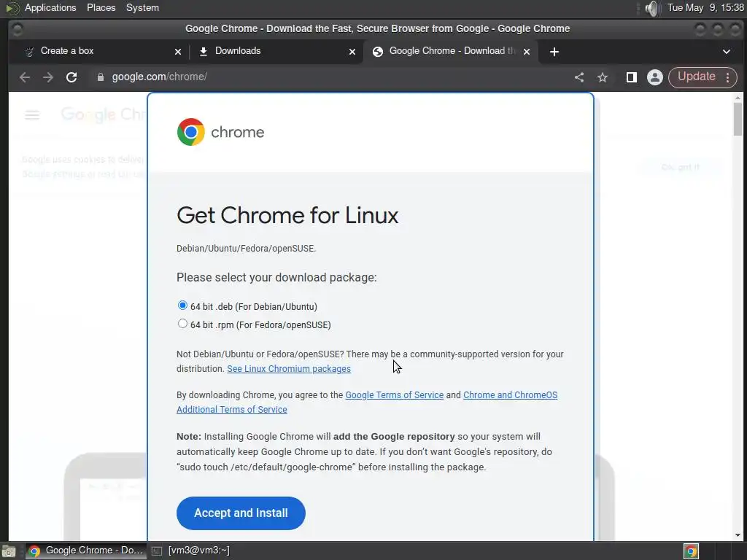747x560 pixels.
Task: Expand the tab search dropdown arrow
Action: click(726, 52)
